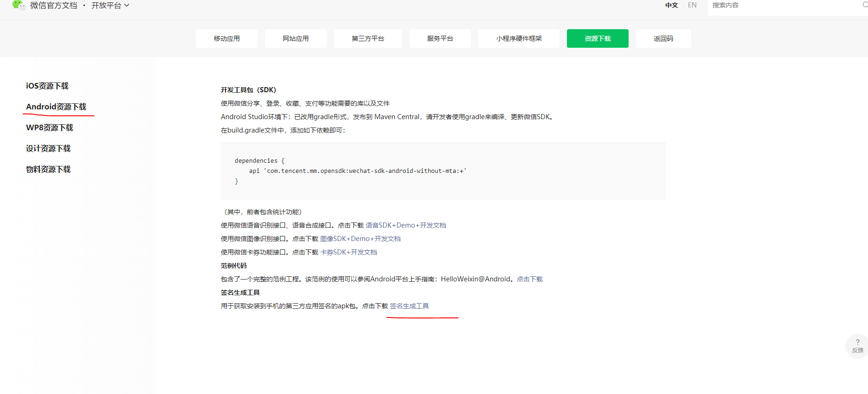Click the gradle dependency code line
Screen dimensions: 868x394
358,171
